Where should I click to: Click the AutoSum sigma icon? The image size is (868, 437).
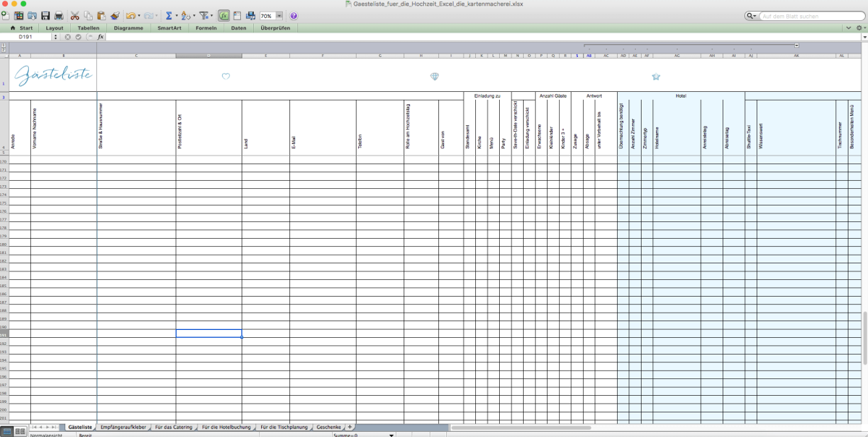coord(169,15)
